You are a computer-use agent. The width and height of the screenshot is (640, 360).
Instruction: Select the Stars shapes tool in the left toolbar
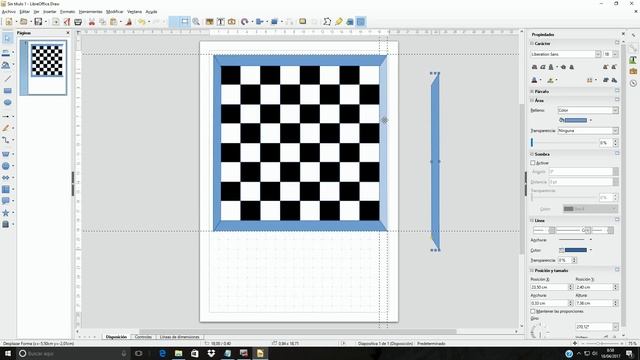(6, 213)
